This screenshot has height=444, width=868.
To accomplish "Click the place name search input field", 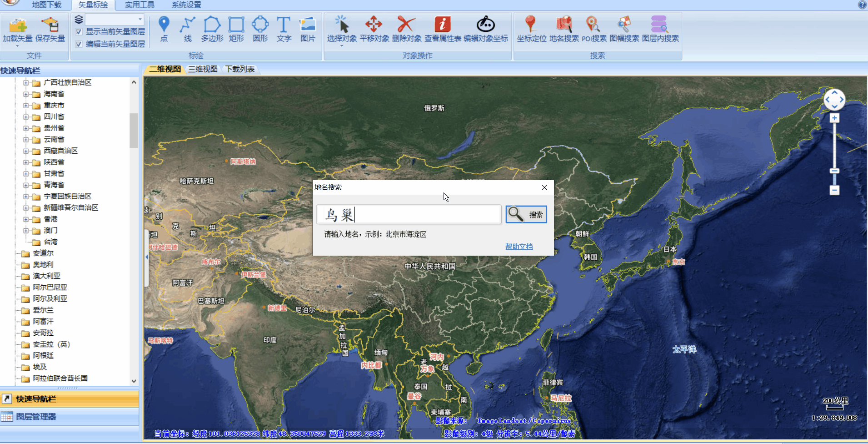I will pos(409,214).
